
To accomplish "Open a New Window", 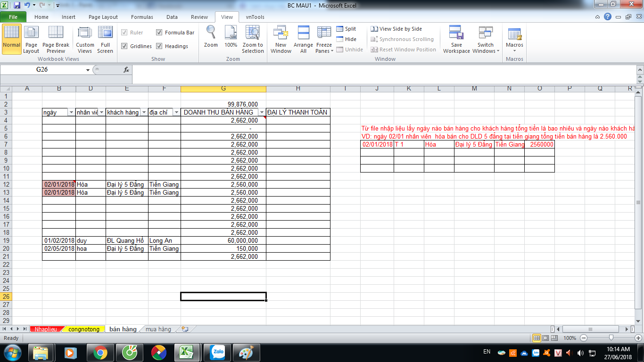I will coord(281,33).
